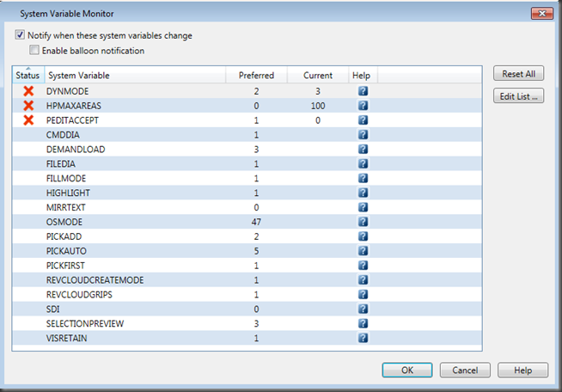562x392 pixels.
Task: Select HPMAXAREAS variable name
Action: pyautogui.click(x=74, y=106)
